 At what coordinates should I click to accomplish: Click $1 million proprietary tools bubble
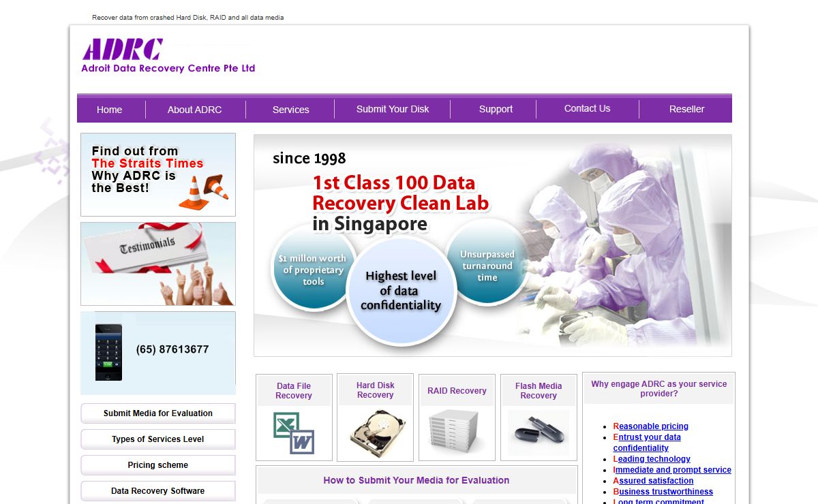314,270
